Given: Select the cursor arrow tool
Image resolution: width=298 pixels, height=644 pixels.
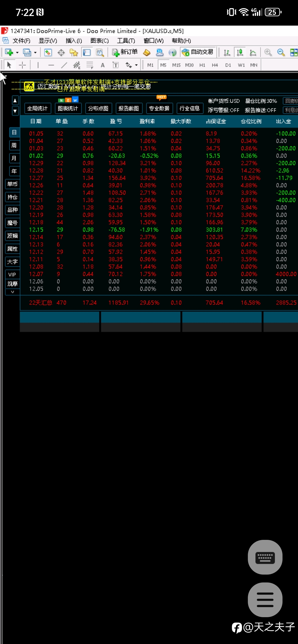Looking at the screenshot, I should (9, 65).
